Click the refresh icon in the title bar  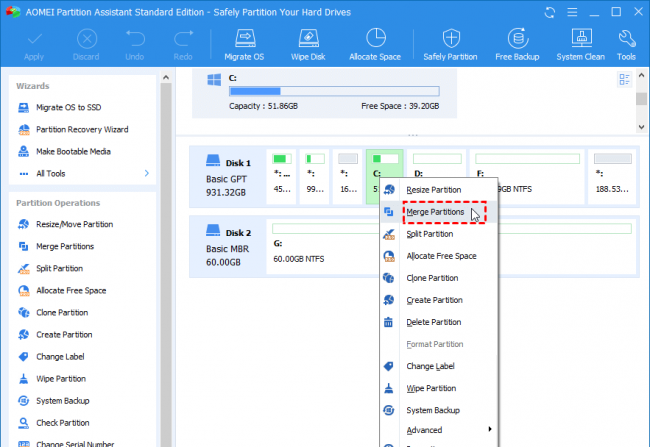click(x=550, y=12)
